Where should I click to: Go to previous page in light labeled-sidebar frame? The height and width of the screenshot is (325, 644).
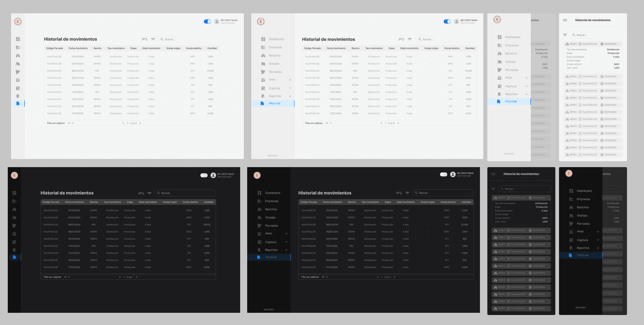click(381, 123)
